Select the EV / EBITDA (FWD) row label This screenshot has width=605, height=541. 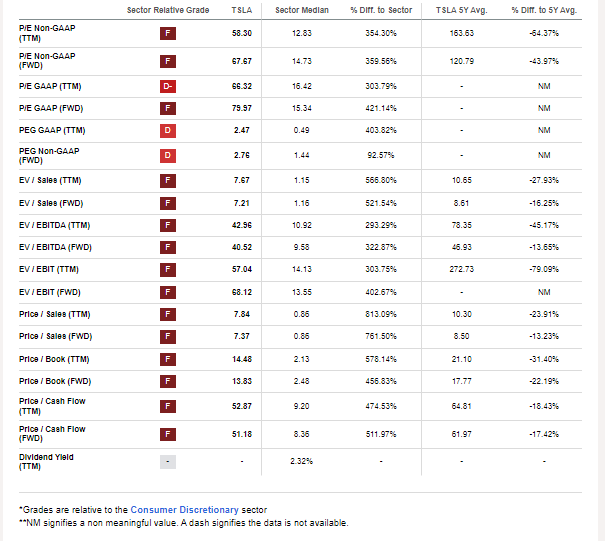pyautogui.click(x=55, y=247)
